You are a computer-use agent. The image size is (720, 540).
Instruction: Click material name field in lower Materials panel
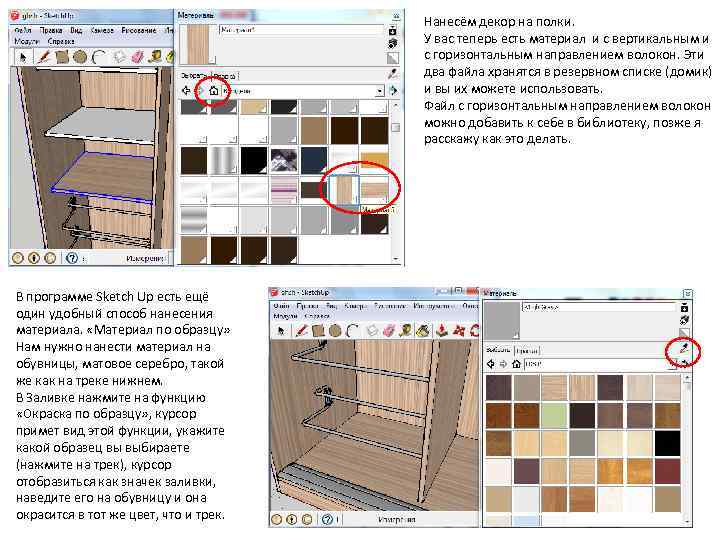pyautogui.click(x=599, y=307)
